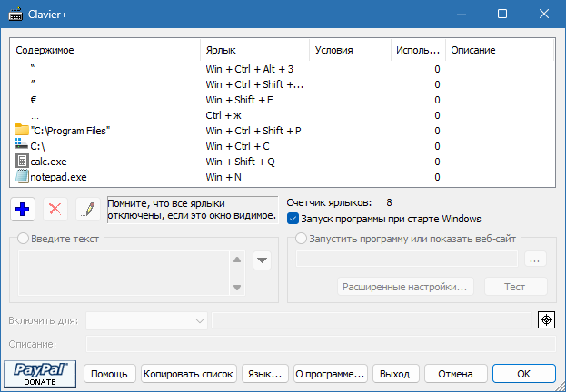Open the special keys dropdown arrow button
566x392 pixels.
262,260
